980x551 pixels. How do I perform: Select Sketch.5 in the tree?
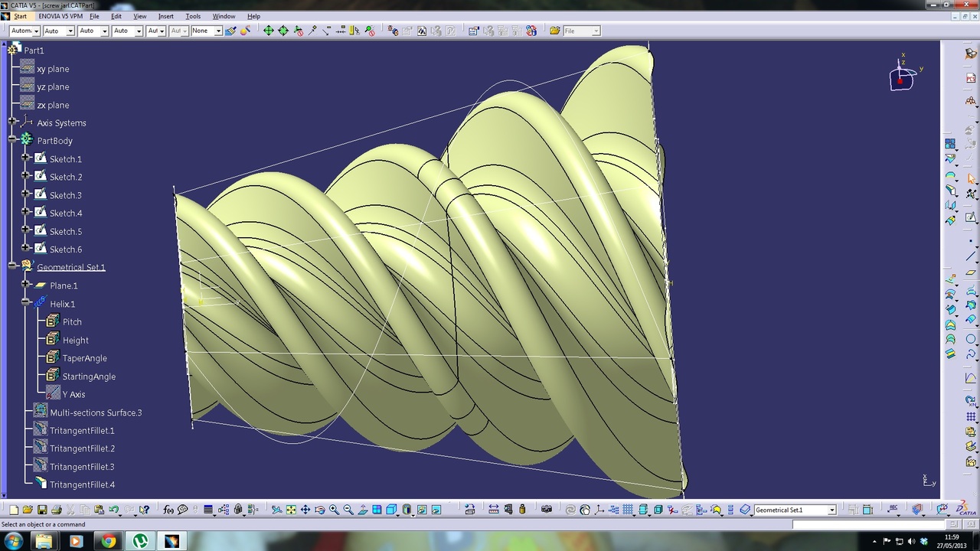click(x=66, y=231)
